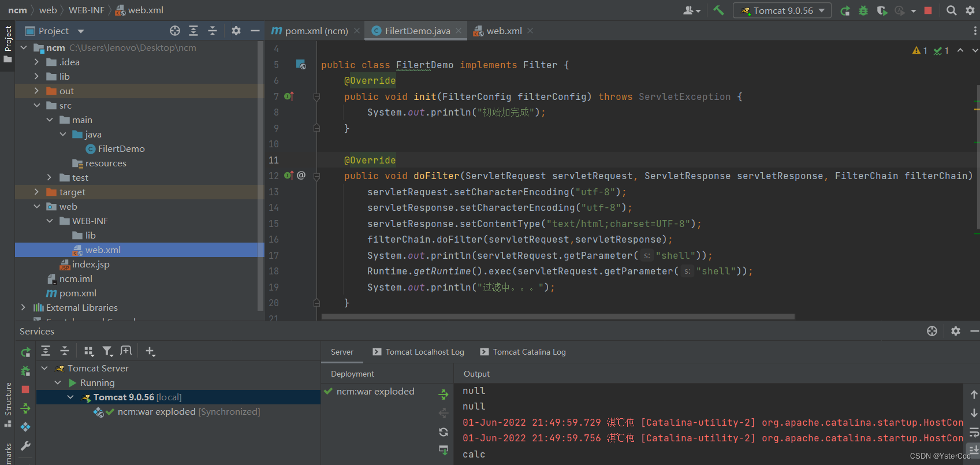Viewport: 980px width, 465px height.
Task: Toggle the Project tool window strip button
Action: point(8,45)
